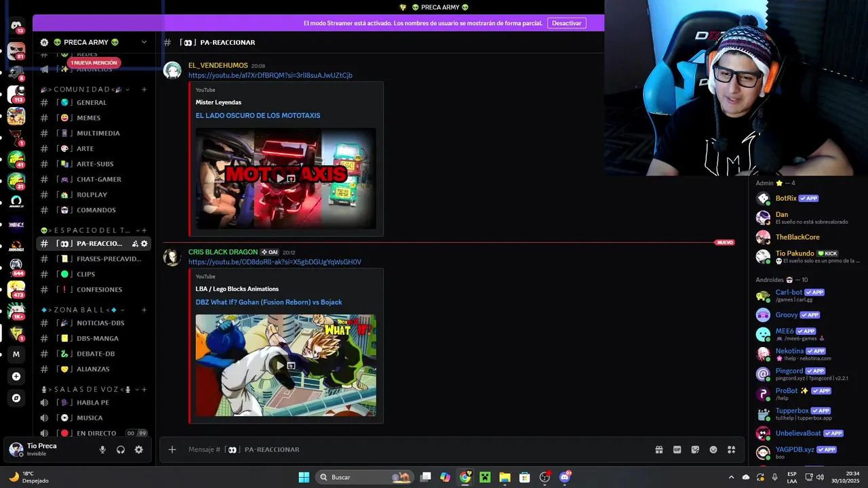Click the Mister Leyendas channel name
The height and width of the screenshot is (488, 868).
[218, 102]
